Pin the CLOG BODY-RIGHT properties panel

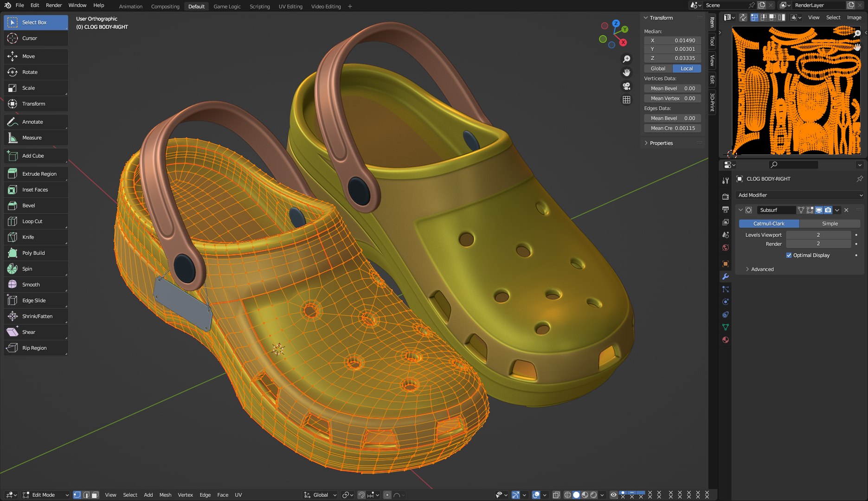click(x=860, y=179)
